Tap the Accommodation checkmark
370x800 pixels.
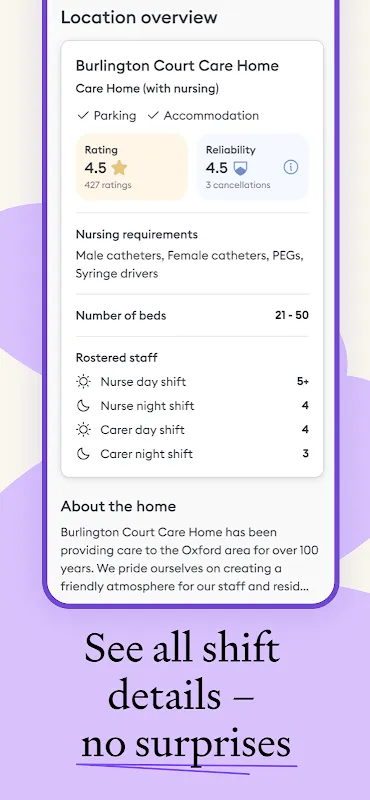point(153,116)
